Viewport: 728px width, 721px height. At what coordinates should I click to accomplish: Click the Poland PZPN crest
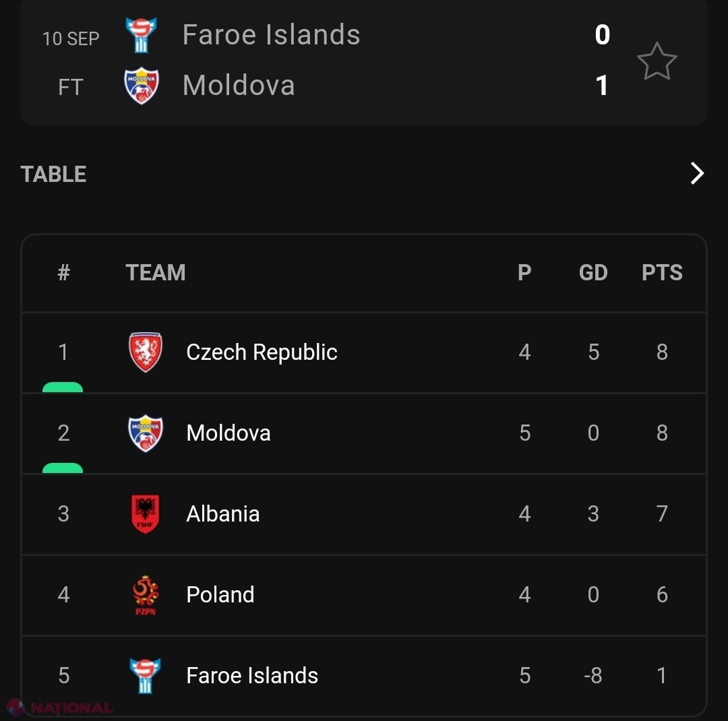click(x=146, y=595)
